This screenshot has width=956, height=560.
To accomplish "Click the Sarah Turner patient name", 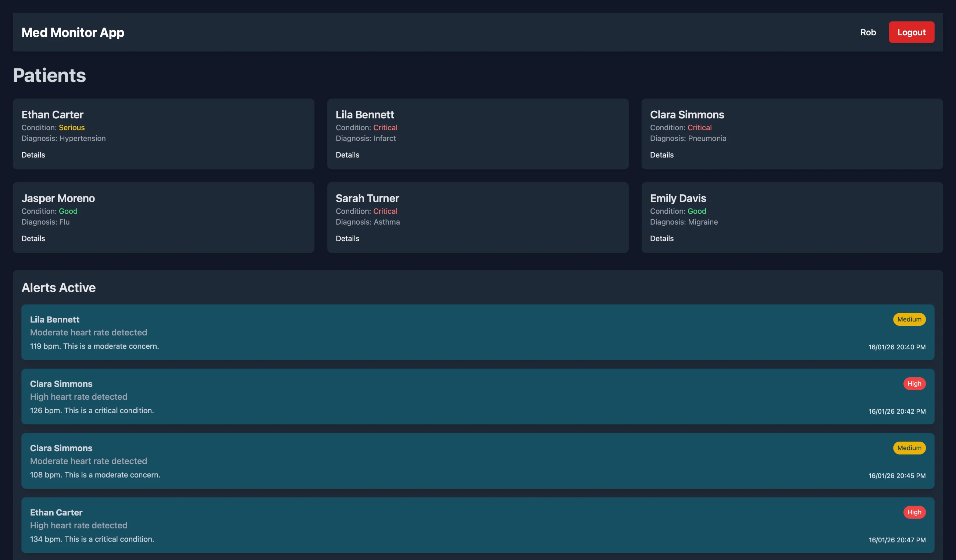I will pyautogui.click(x=367, y=198).
